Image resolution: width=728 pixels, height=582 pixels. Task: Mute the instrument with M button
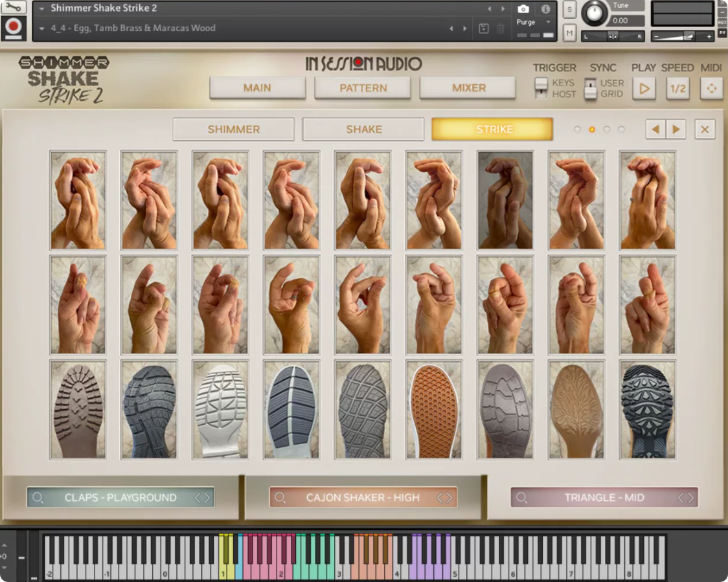click(570, 32)
